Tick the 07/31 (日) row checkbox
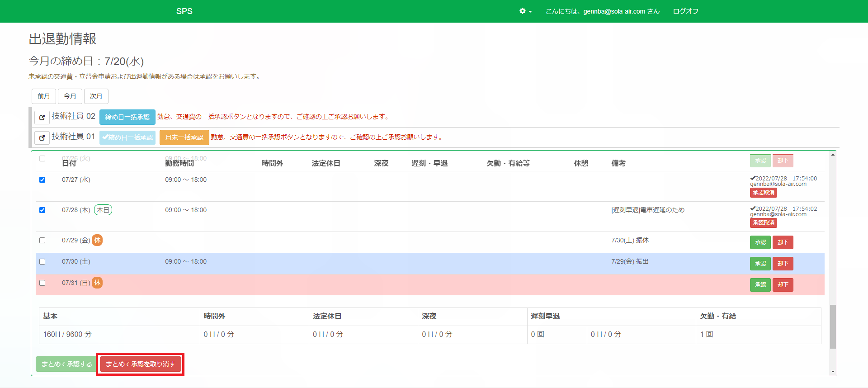This screenshot has height=388, width=868. (x=42, y=283)
